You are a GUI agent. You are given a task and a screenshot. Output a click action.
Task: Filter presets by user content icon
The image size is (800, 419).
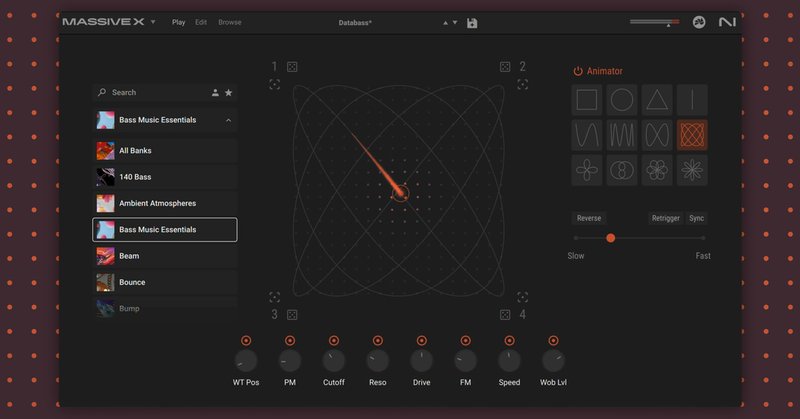215,92
